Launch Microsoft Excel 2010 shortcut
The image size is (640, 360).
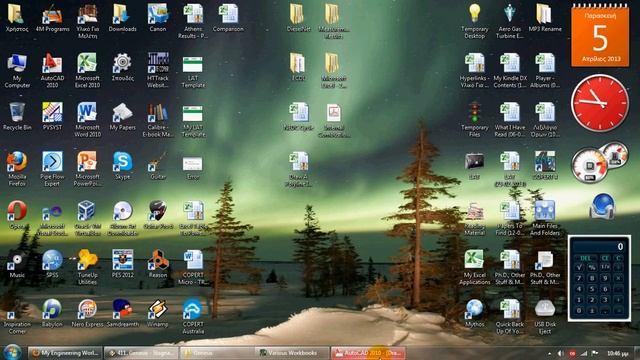(x=87, y=70)
